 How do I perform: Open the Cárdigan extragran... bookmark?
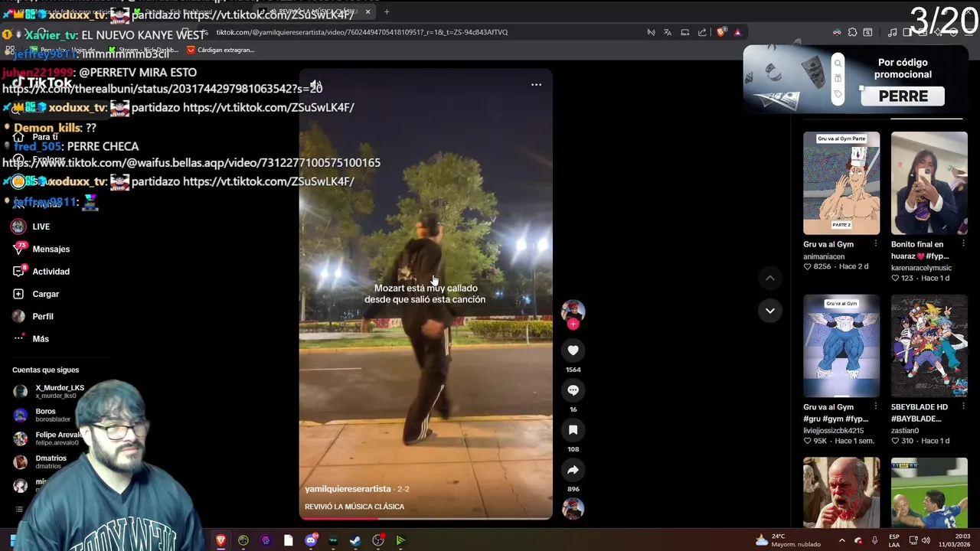(x=220, y=50)
